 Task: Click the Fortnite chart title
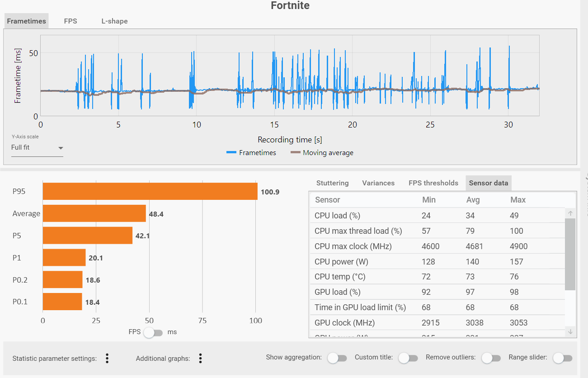click(290, 5)
